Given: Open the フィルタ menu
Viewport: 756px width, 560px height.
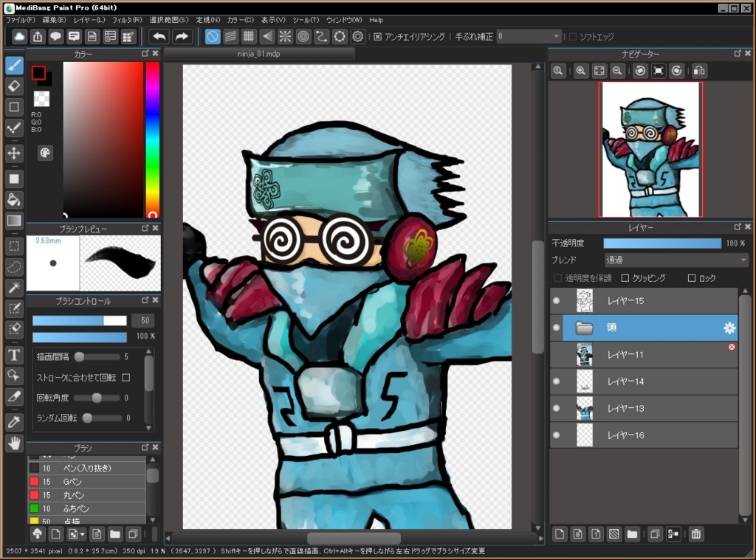Looking at the screenshot, I should [127, 20].
